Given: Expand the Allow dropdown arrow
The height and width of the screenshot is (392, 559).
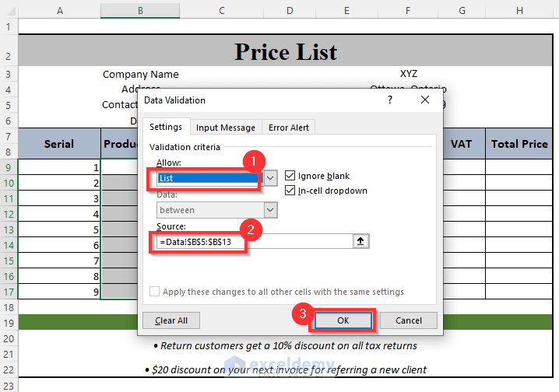Looking at the screenshot, I should 270,177.
